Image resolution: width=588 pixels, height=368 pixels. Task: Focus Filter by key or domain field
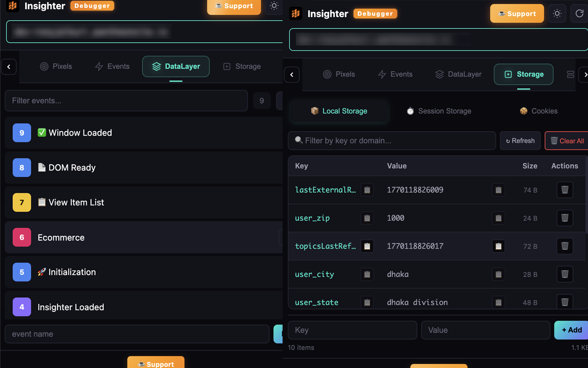pyautogui.click(x=392, y=141)
